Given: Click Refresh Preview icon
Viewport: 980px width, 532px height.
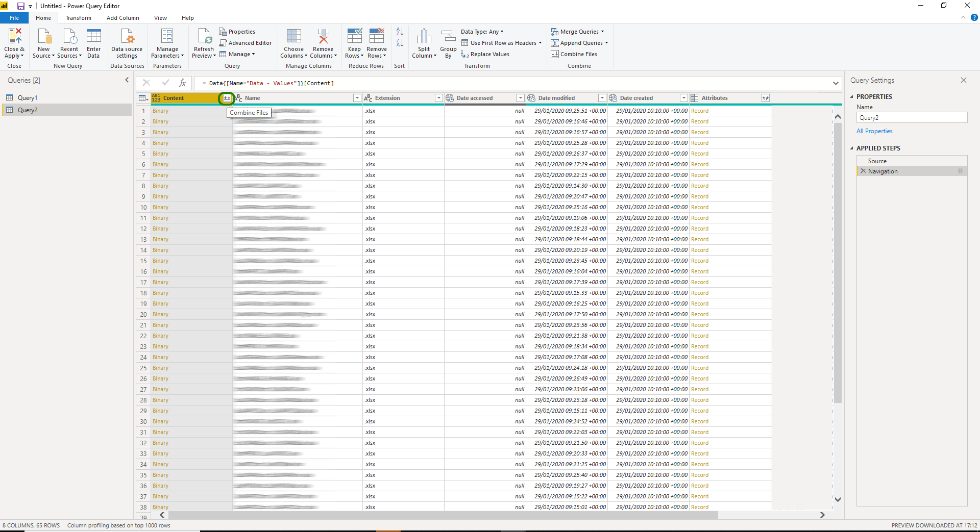Looking at the screenshot, I should point(204,37).
